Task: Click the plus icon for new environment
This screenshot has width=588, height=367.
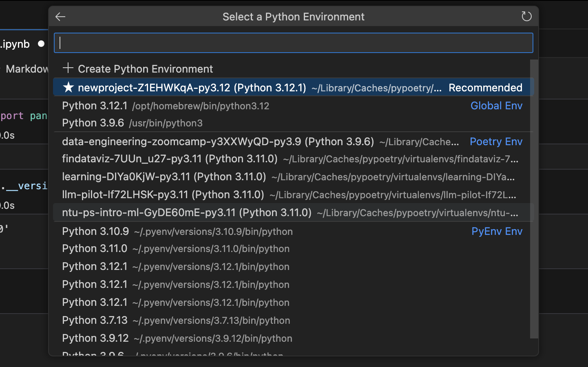Action: point(68,68)
